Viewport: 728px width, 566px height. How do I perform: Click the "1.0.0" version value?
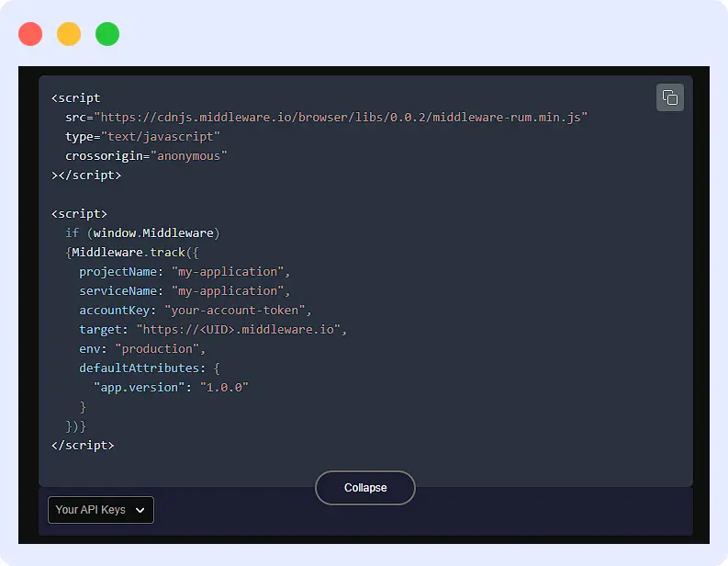point(224,387)
